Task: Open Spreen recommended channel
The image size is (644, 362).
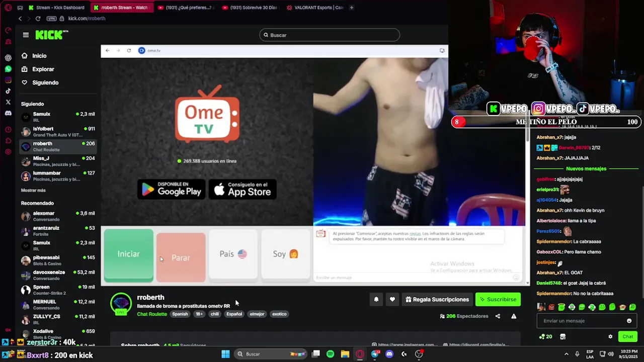Action: click(58, 290)
